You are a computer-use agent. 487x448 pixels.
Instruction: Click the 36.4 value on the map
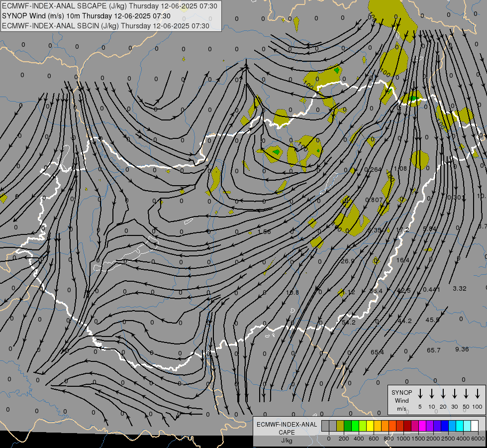[x=376, y=291]
